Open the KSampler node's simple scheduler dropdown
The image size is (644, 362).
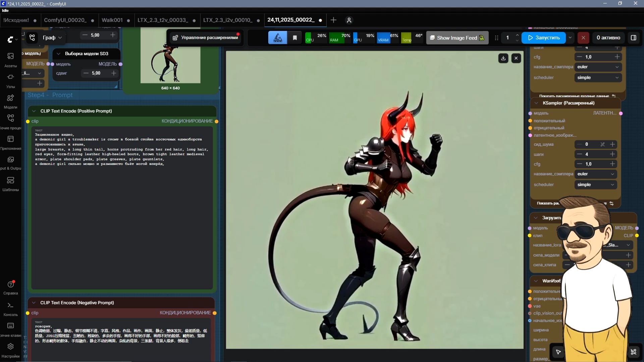coord(596,185)
